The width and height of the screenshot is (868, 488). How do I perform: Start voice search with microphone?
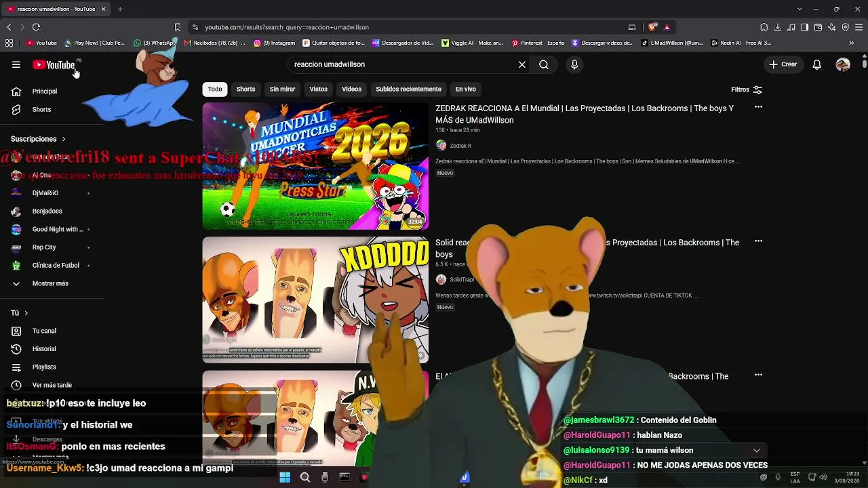[x=574, y=64]
